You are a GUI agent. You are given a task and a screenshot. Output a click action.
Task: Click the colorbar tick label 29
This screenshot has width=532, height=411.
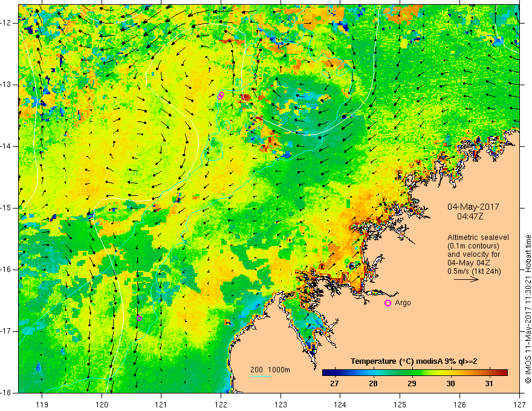point(412,384)
